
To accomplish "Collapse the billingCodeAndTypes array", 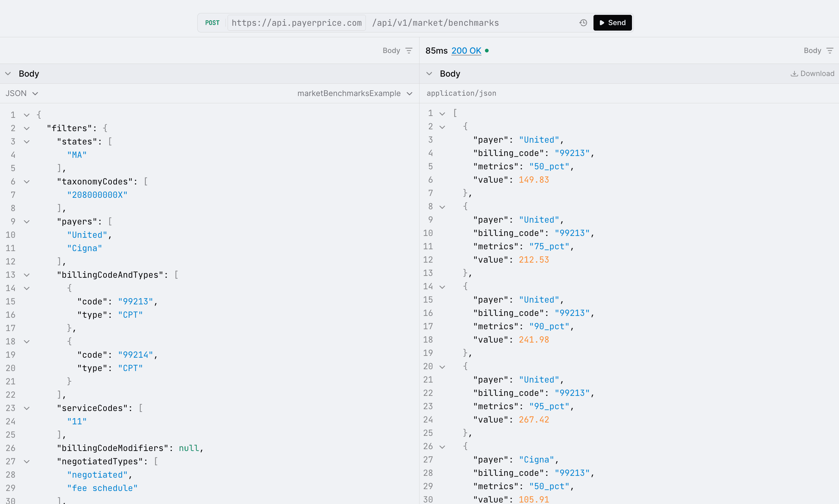I will (27, 275).
